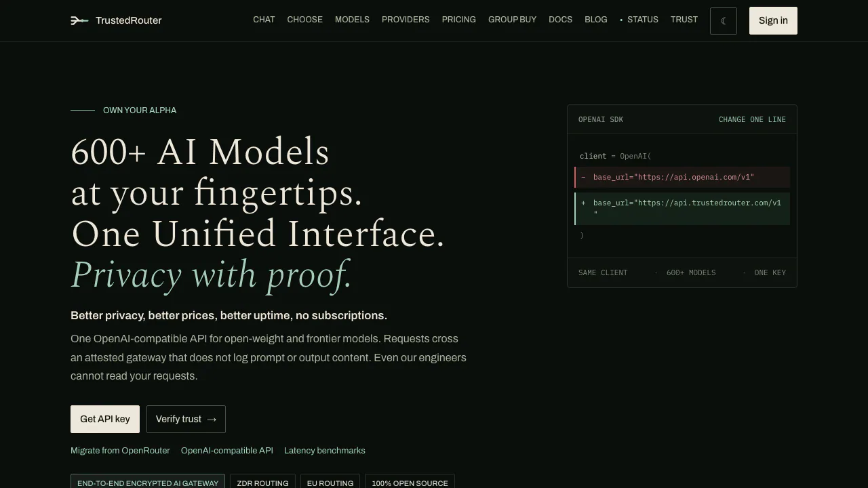The image size is (868, 488).
Task: Click the CHANGE ONE LINE label
Action: tap(752, 119)
